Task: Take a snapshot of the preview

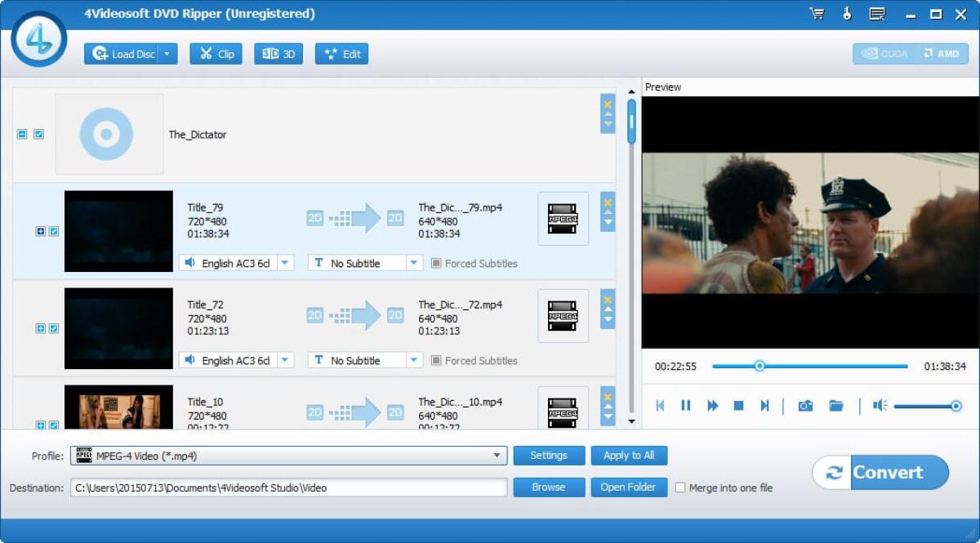Action: [804, 405]
